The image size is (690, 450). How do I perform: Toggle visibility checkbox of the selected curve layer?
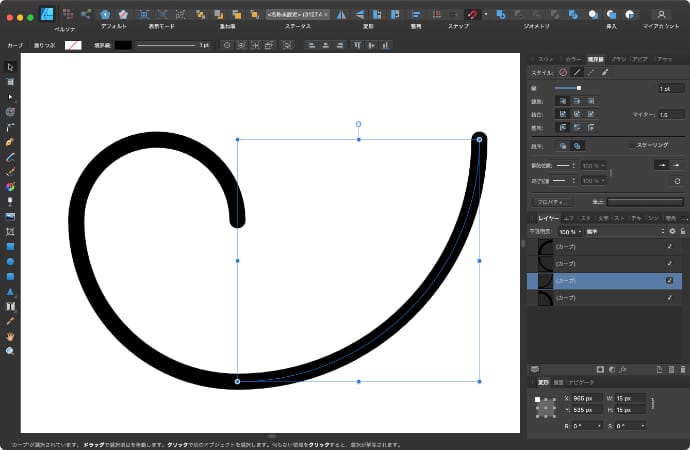[669, 281]
